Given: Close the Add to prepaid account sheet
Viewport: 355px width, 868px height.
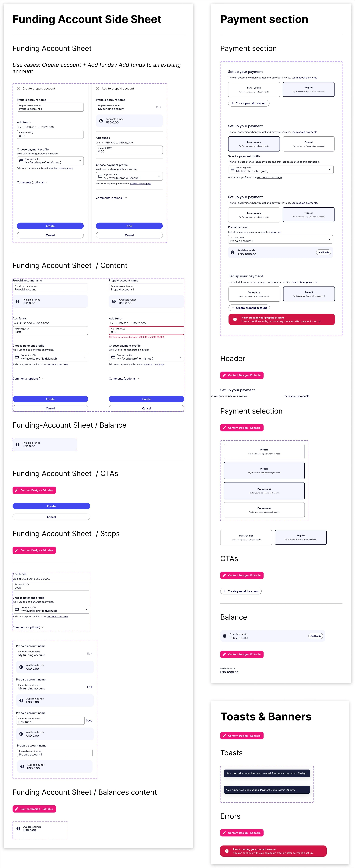Looking at the screenshot, I should [x=97, y=89].
